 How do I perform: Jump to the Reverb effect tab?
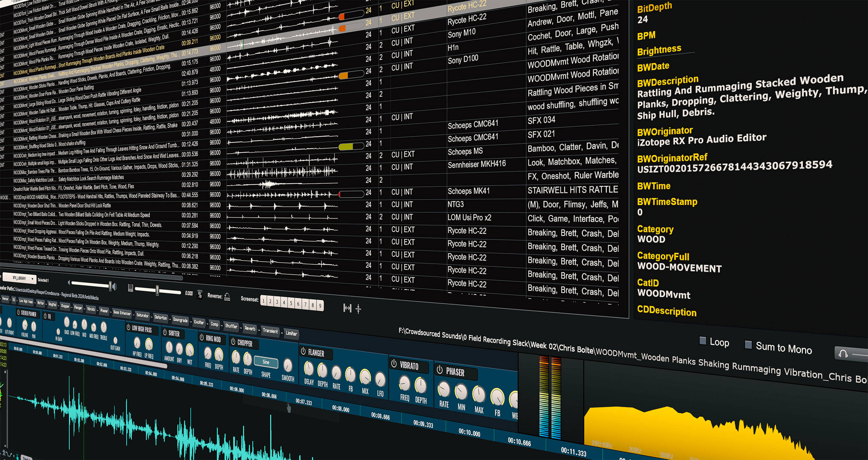(x=250, y=328)
